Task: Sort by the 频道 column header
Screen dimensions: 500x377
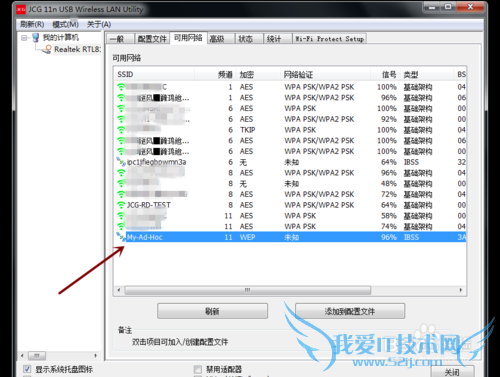Action: coord(215,74)
